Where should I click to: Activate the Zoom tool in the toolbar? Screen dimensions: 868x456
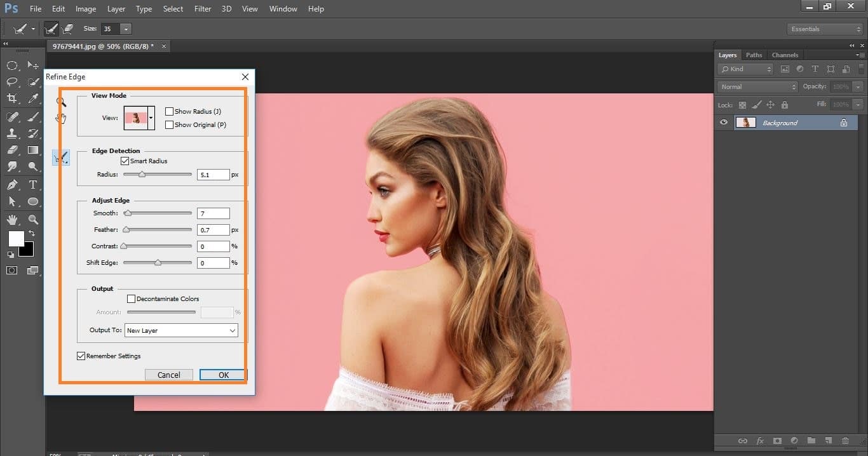point(33,220)
